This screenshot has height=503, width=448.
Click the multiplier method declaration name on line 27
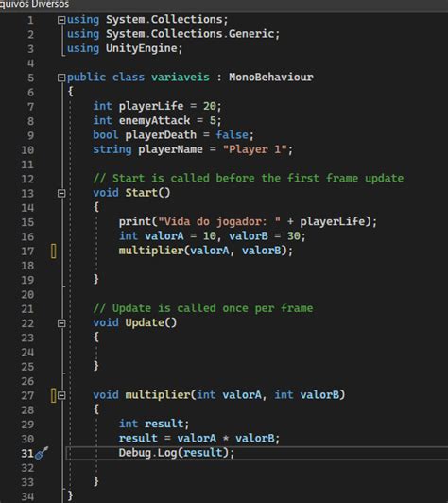(158, 395)
